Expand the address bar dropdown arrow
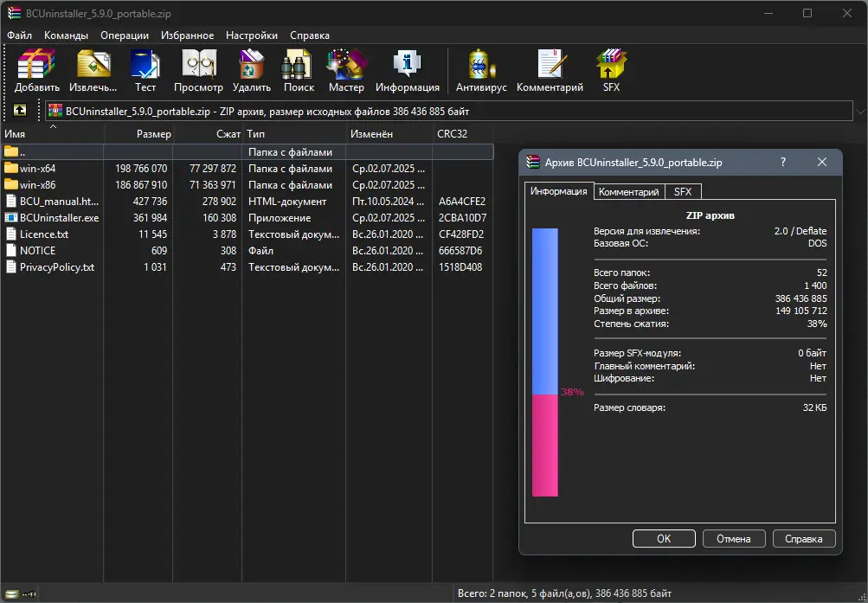 point(860,112)
